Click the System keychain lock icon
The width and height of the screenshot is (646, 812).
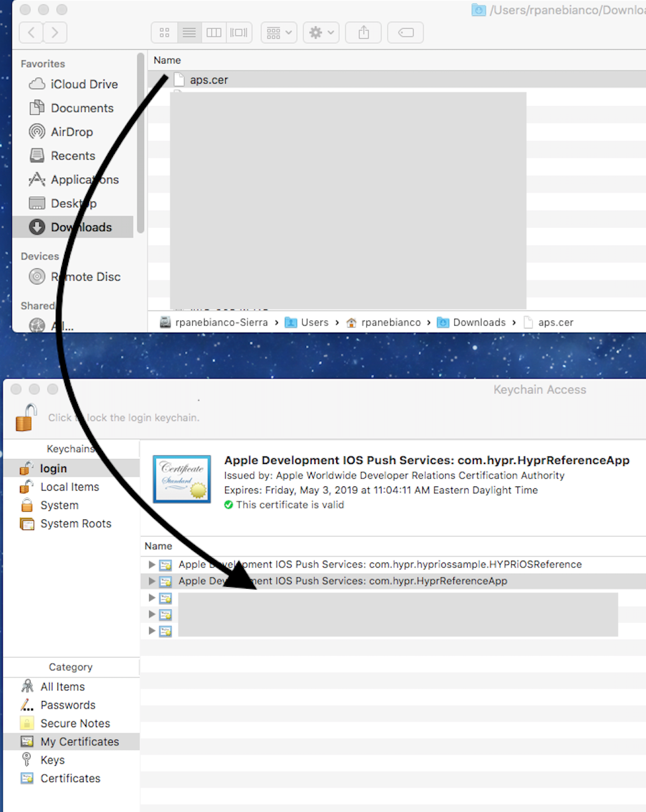coord(27,505)
